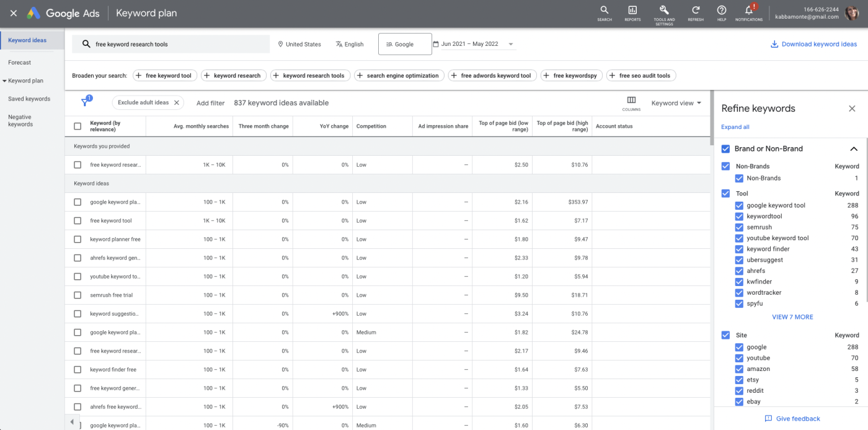Click the filter funnel icon
Image resolution: width=868 pixels, height=430 pixels.
point(86,102)
